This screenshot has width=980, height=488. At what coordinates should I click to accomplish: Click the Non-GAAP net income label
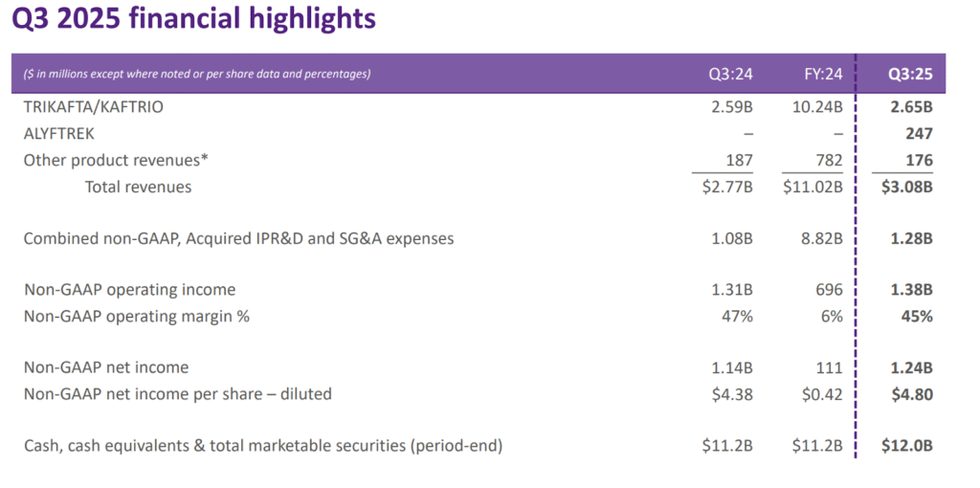point(106,366)
